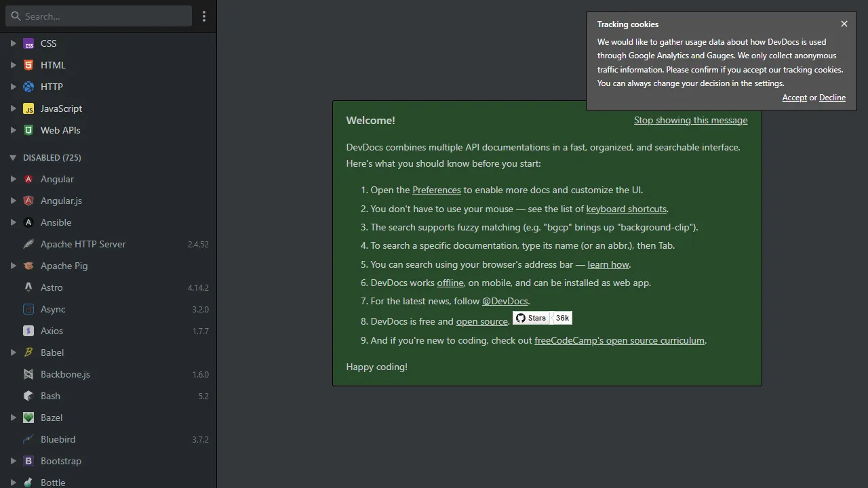Select the Bluebird docs entry
The image size is (868, 488).
[x=108, y=439]
